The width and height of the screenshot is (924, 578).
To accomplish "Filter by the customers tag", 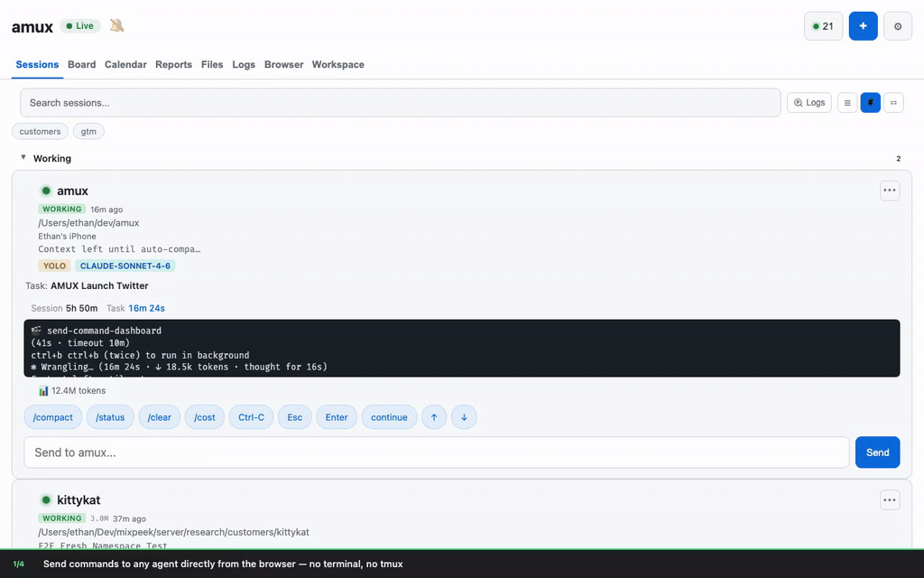I will coord(40,132).
